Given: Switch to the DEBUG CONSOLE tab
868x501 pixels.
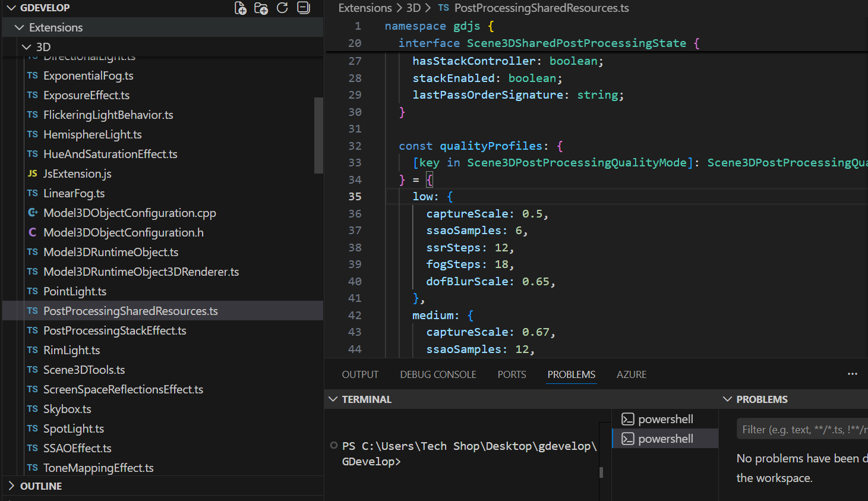Looking at the screenshot, I should pos(438,374).
